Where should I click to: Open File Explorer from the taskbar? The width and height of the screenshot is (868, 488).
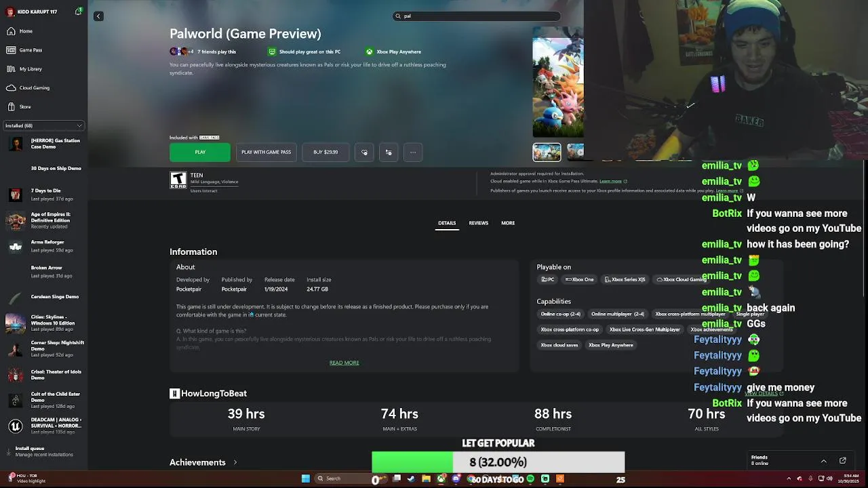(427, 479)
